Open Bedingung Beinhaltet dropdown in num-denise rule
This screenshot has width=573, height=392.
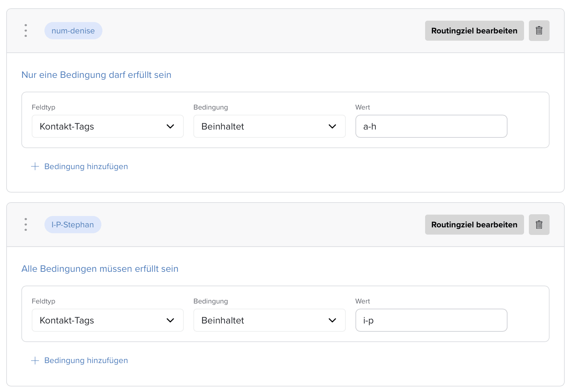click(269, 126)
